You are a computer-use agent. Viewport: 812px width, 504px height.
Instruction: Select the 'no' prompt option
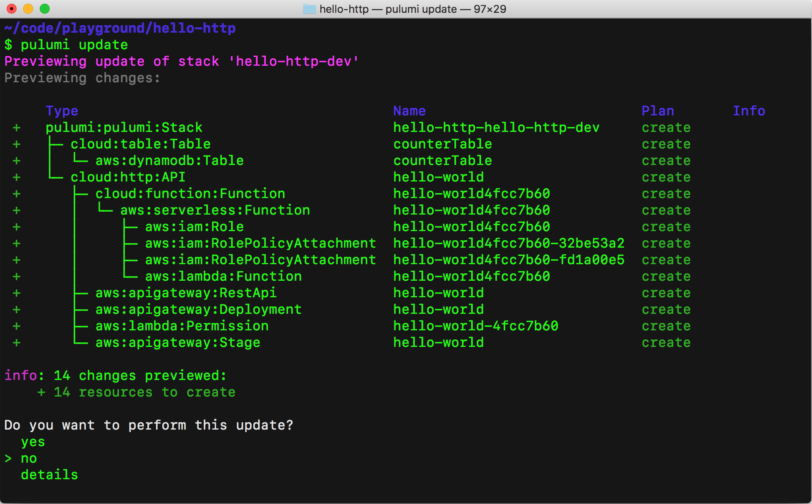(29, 459)
